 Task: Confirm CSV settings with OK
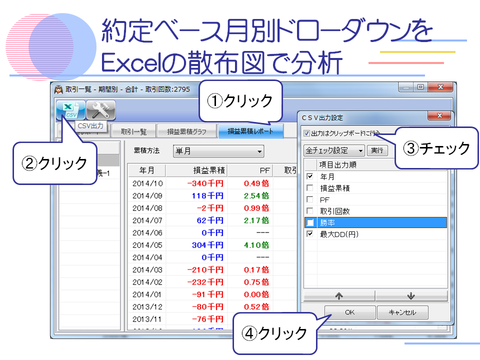coord(350,312)
